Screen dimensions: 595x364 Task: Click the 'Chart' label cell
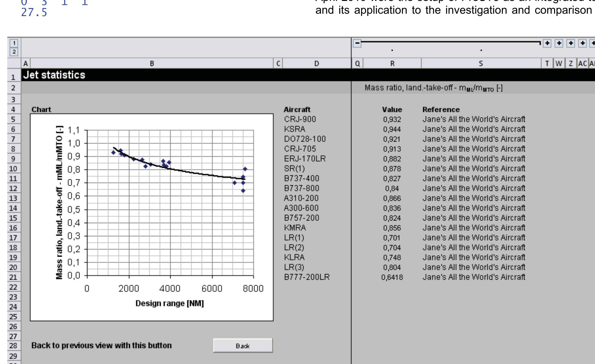pyautogui.click(x=41, y=110)
